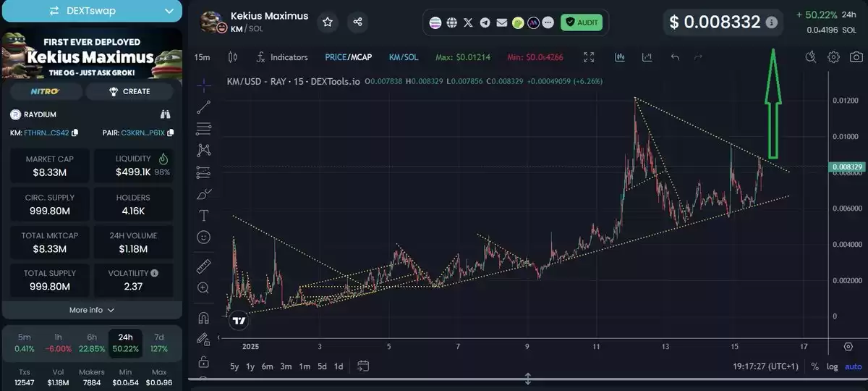Viewport: 868px width, 391px height.
Task: Open the 15m timeframe dropdown
Action: tap(202, 57)
